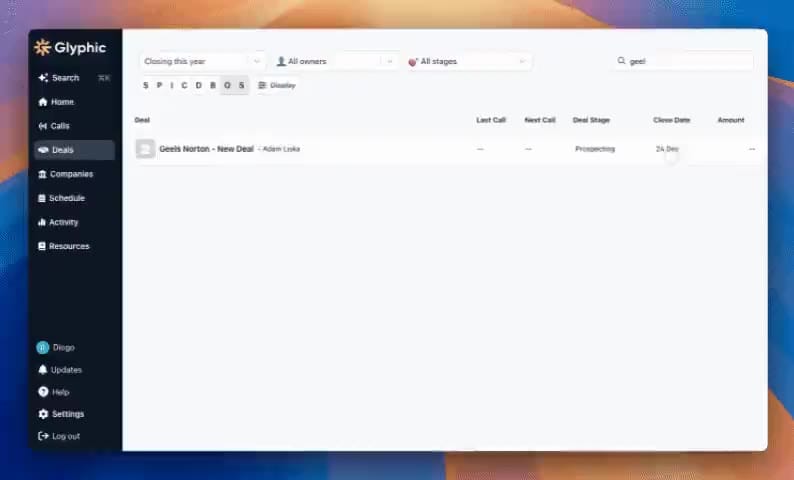Sort by the Deal Stage column header
Screen dimensions: 794x480
coord(591,120)
